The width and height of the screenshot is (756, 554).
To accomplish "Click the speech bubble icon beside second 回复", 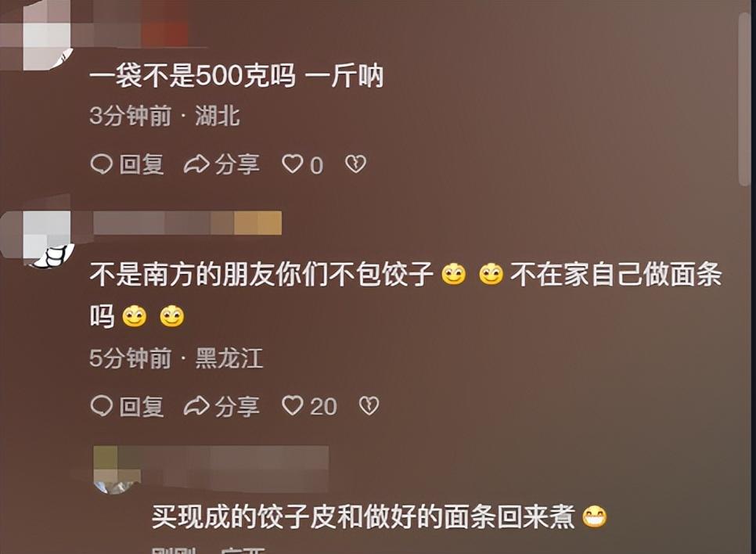I will tap(101, 406).
